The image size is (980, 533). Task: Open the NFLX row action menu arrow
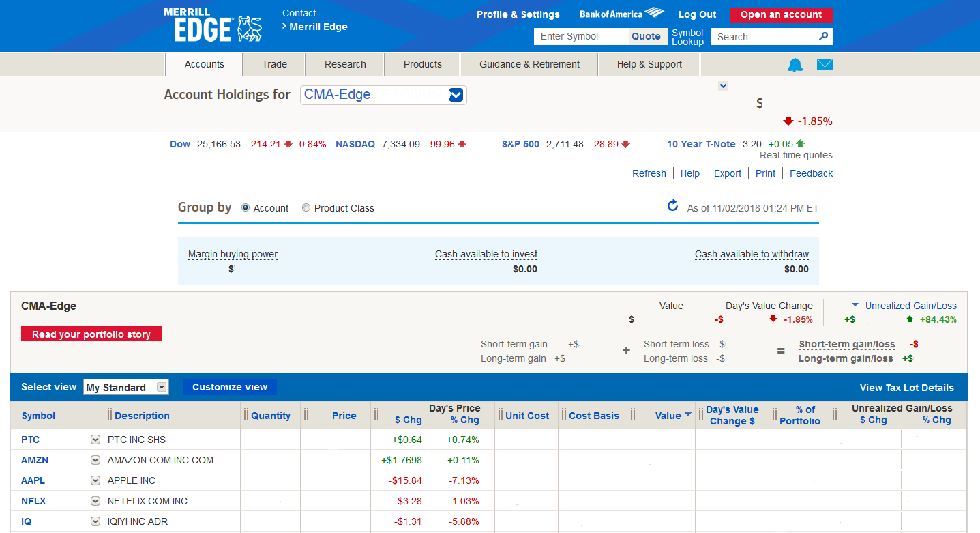coord(95,501)
